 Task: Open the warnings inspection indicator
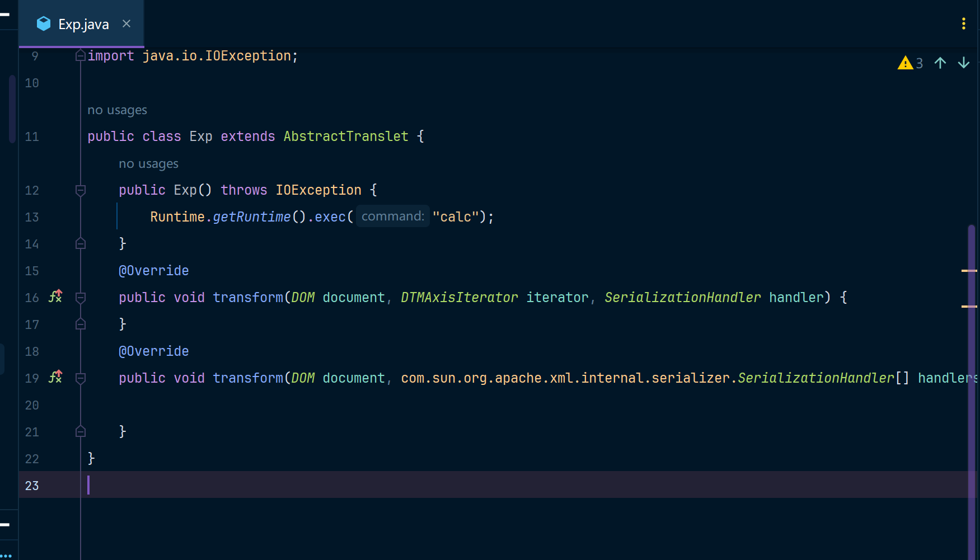(910, 63)
